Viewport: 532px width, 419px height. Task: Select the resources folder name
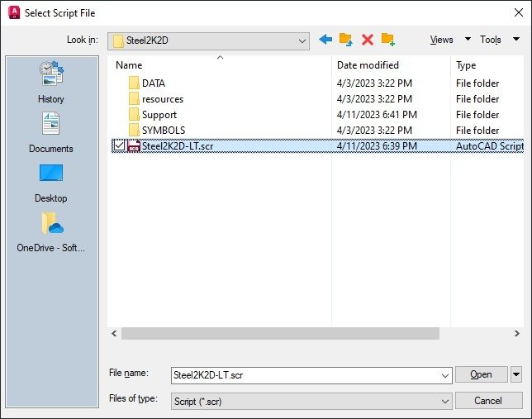coord(163,99)
